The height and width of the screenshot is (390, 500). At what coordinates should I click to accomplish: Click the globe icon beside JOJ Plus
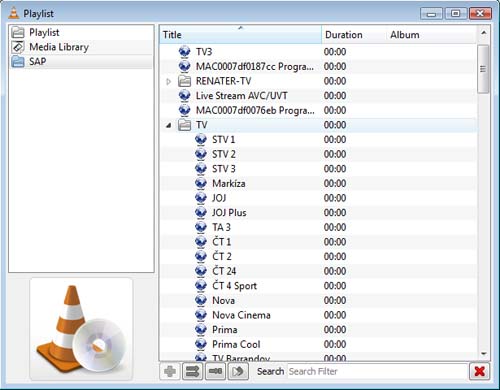pos(201,213)
